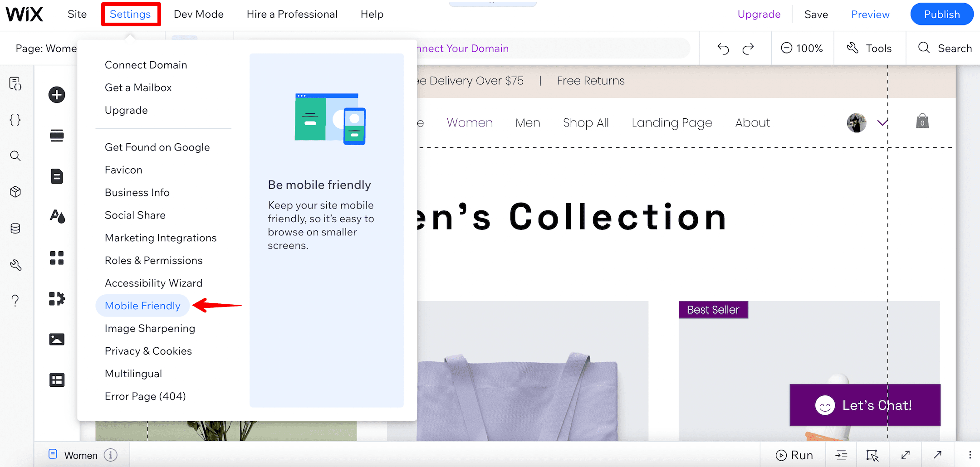
Task: Open Media image icon
Action: [x=57, y=339]
